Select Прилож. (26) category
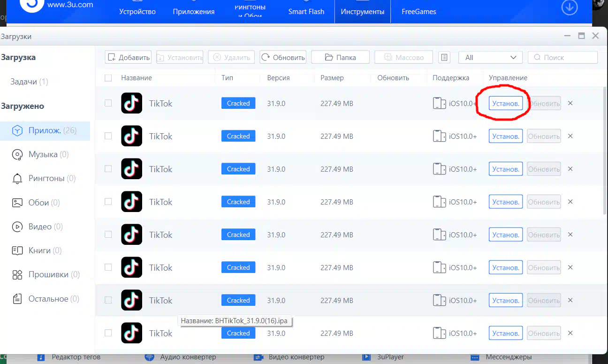Screen dimensions: 608x364 click(x=45, y=130)
